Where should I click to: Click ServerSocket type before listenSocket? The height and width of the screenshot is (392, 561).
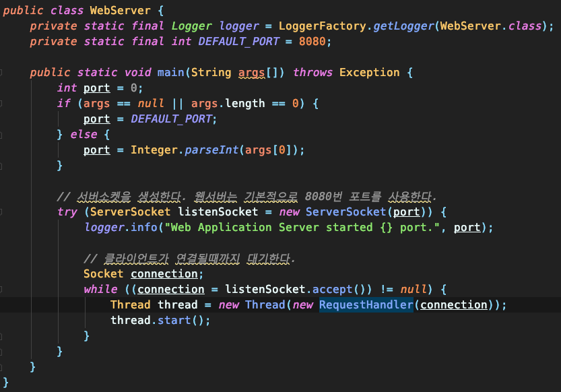tap(130, 211)
